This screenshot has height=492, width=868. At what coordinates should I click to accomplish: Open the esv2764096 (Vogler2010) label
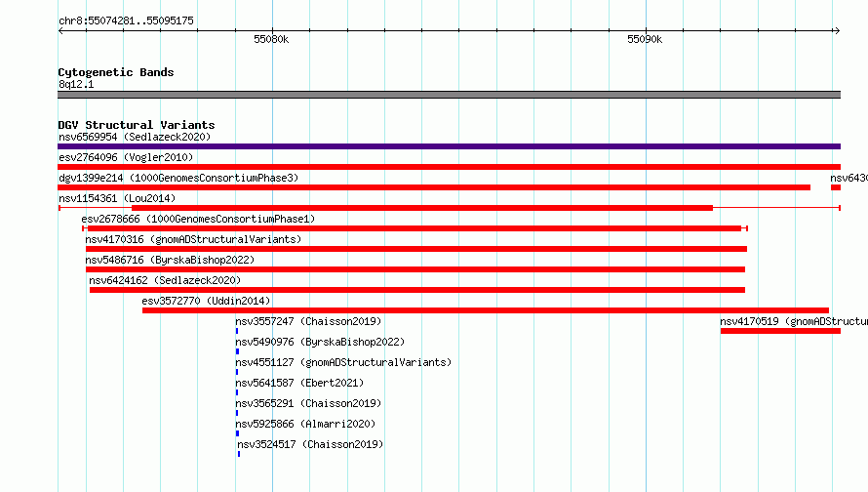click(126, 157)
